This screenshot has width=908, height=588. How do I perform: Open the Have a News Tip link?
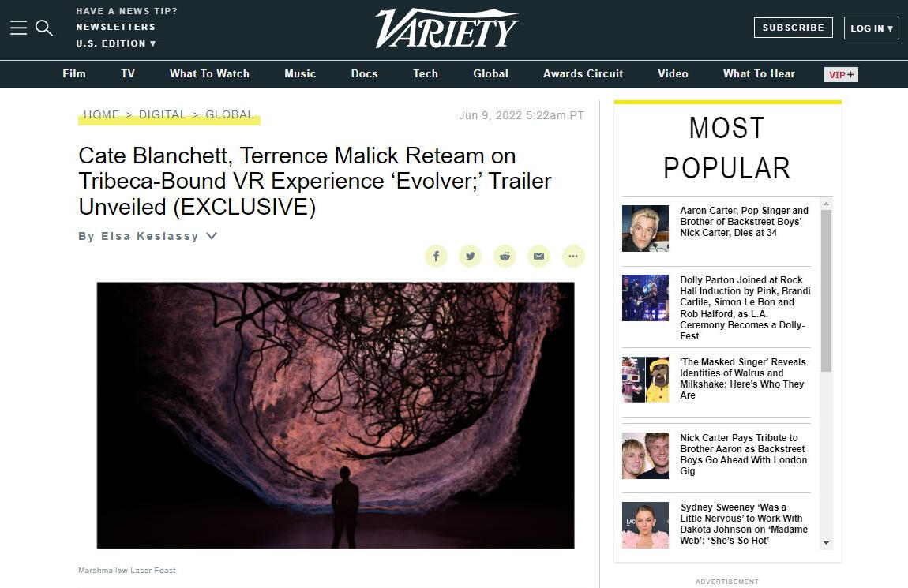coord(127,11)
